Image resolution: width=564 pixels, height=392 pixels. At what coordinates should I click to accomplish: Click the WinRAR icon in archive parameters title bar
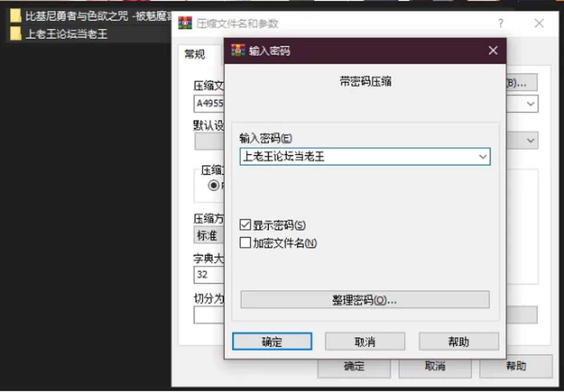coord(185,23)
